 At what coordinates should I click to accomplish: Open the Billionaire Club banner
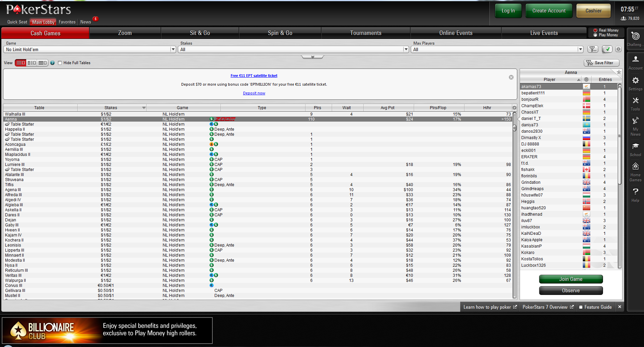pos(107,331)
